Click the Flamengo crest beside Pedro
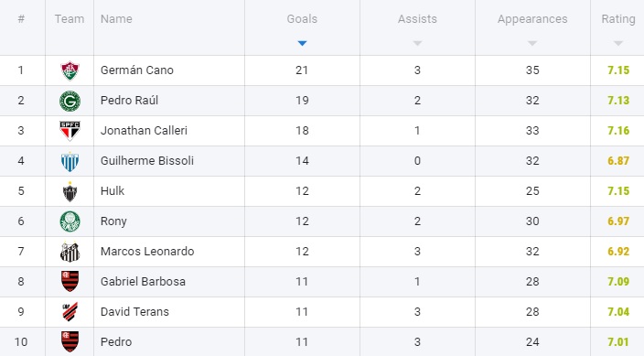 coord(70,342)
